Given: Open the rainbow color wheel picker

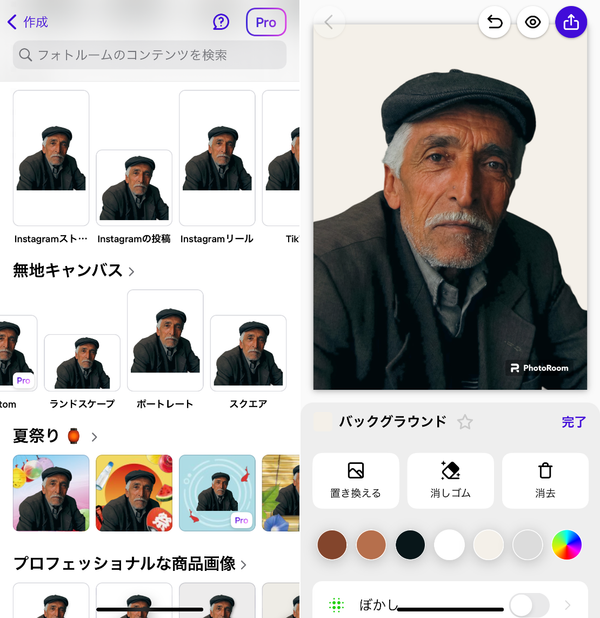Looking at the screenshot, I should [566, 545].
